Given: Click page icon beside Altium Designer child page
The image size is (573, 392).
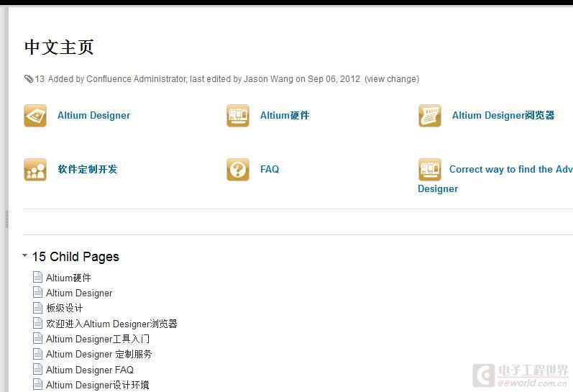Looking at the screenshot, I should click(x=37, y=293).
